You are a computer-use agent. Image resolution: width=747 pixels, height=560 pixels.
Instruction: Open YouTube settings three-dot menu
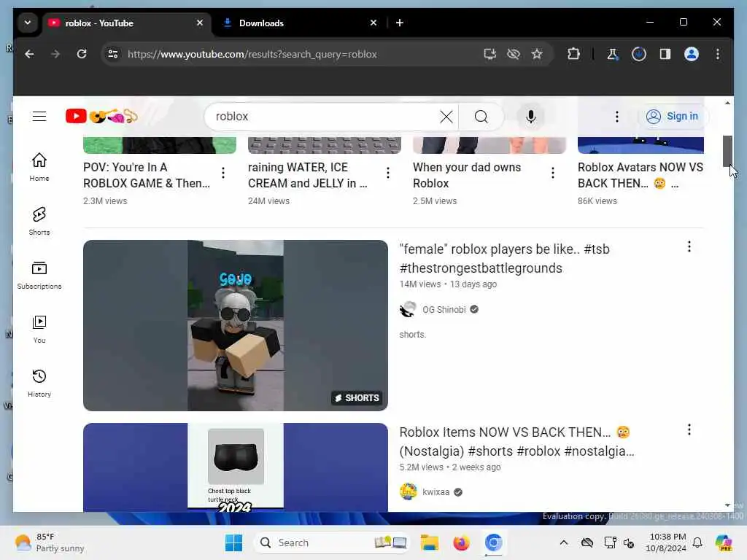[616, 116]
